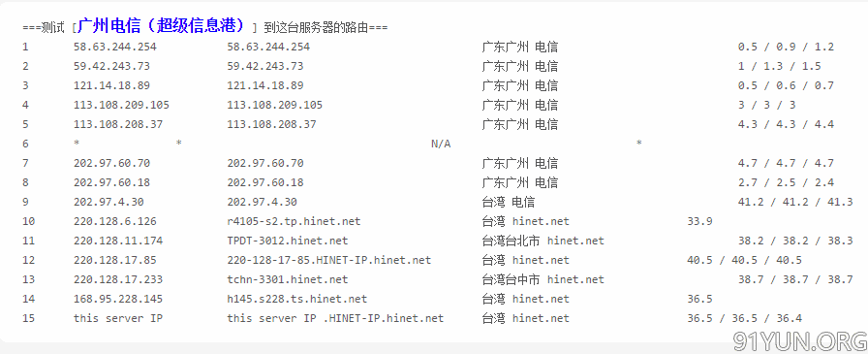Click the N/A entry on hop 6
Image resolution: width=868 pixels, height=354 pixels.
point(441,145)
